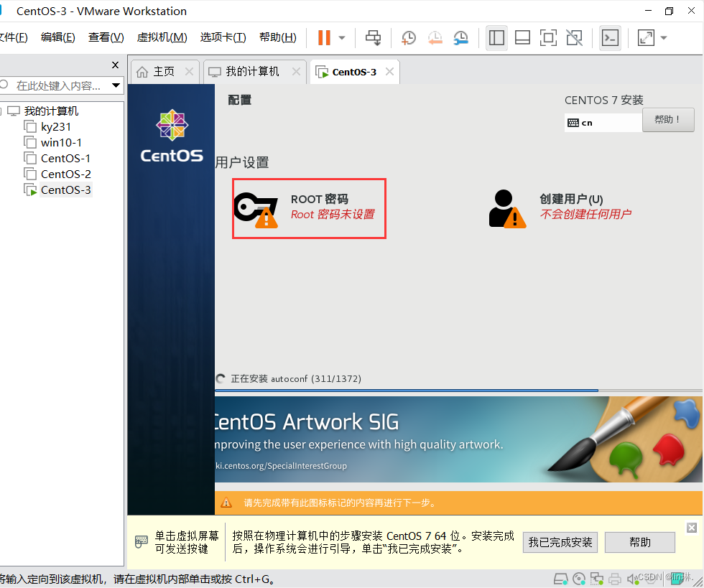The width and height of the screenshot is (704, 588).
Task: Take a snapshot of this virtual machine
Action: tap(409, 38)
